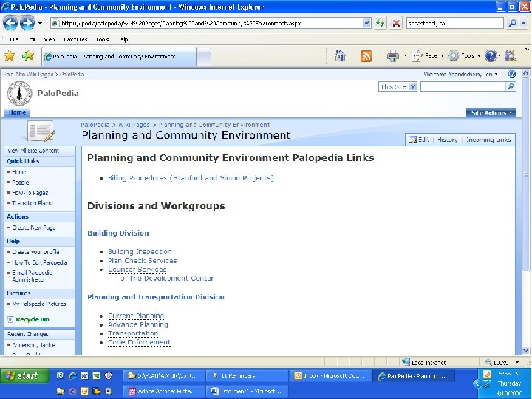The height and width of the screenshot is (399, 532).
Task: Open the Welcome user dropdown menu
Action: [x=461, y=74]
